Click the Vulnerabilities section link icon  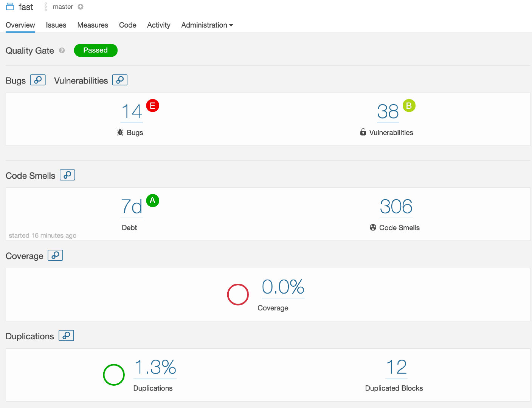(119, 80)
